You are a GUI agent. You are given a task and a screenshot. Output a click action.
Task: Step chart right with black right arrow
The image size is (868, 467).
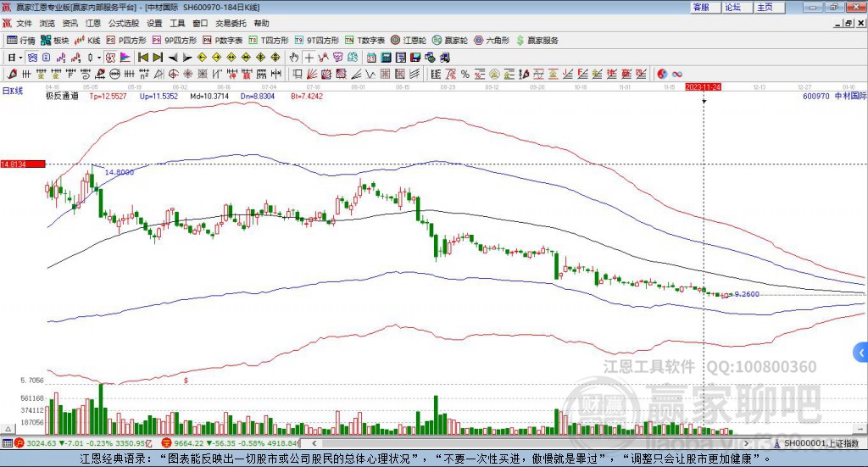pos(187,58)
